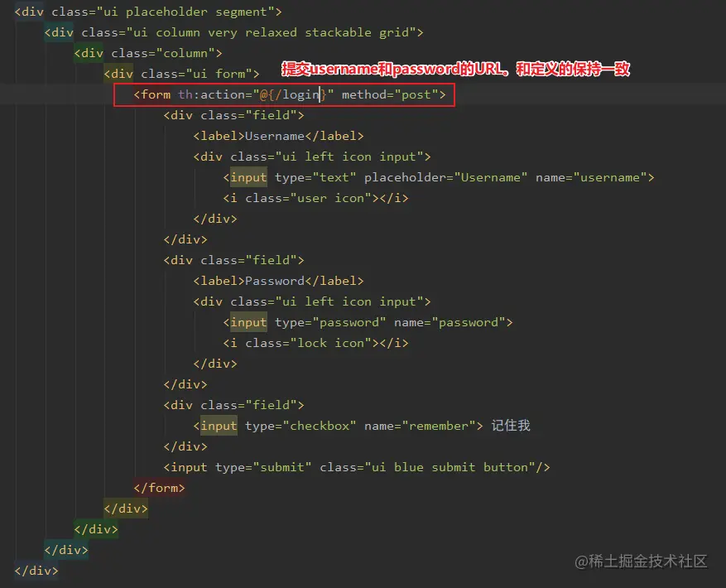The image size is (726, 588).
Task: Click the "@{/login}" action URL value
Action: tap(293, 95)
